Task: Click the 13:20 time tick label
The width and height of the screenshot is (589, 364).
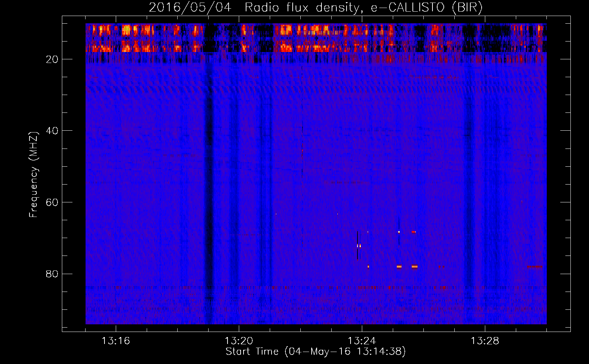Action: [239, 341]
